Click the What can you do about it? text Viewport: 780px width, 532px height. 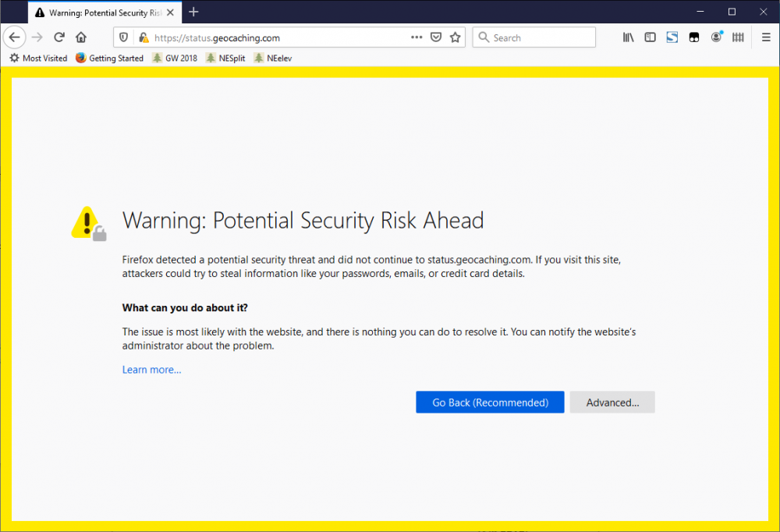[185, 307]
